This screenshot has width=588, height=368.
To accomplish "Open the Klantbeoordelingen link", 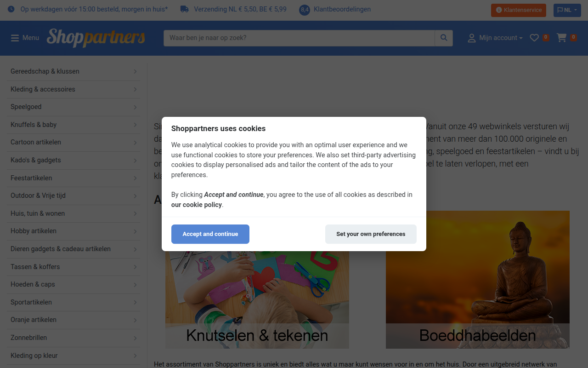I will tap(342, 9).
